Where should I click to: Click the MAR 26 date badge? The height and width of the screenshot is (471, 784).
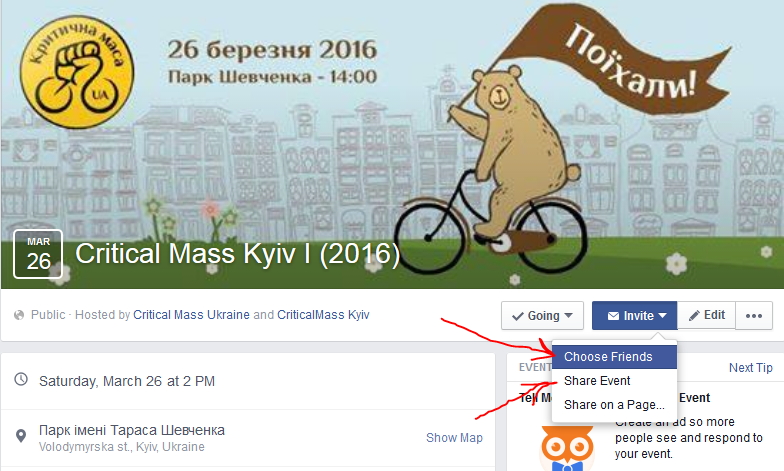38,254
